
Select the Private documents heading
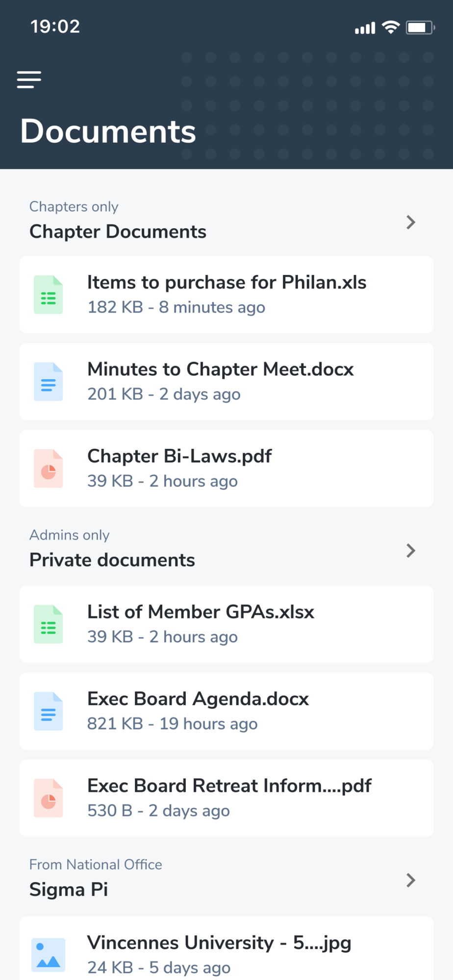click(x=112, y=560)
